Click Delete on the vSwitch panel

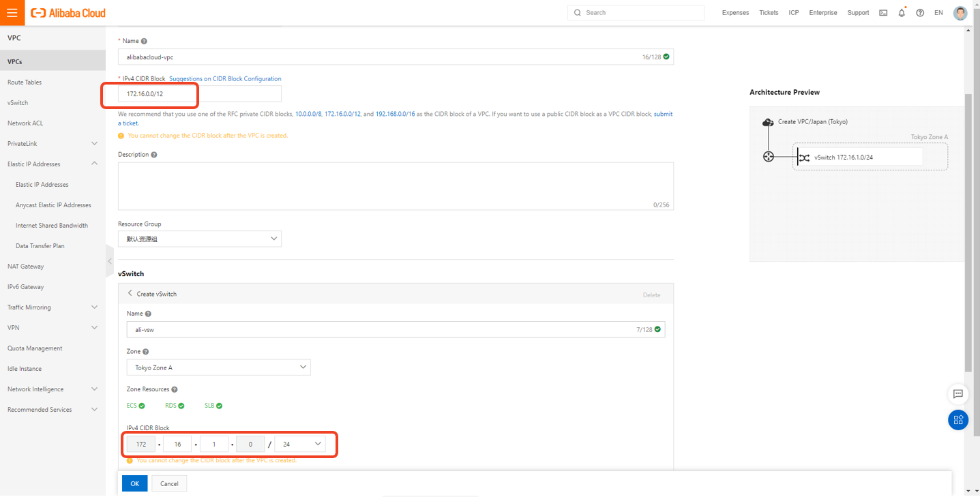(651, 295)
